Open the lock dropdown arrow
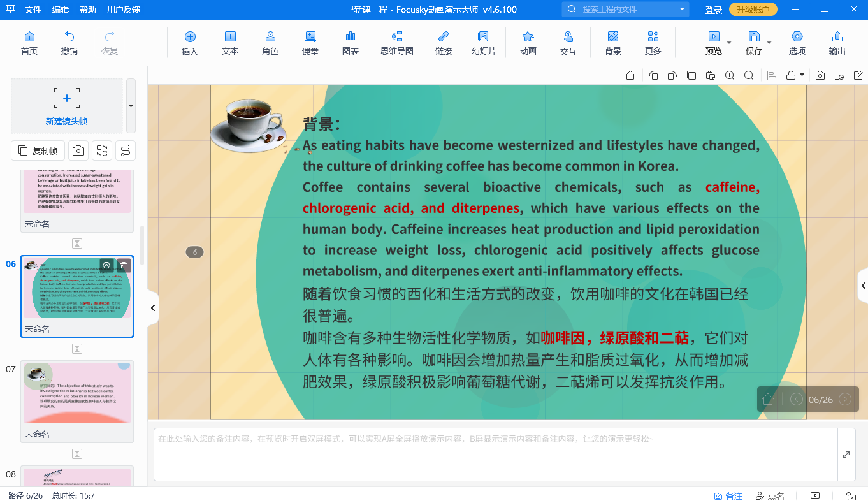Image resolution: width=868 pixels, height=503 pixels. [x=802, y=75]
